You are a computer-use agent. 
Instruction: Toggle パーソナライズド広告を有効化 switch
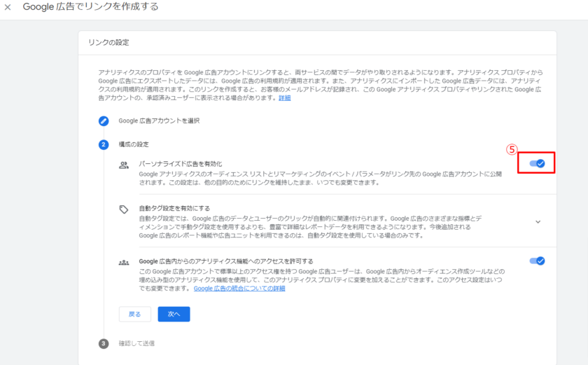click(x=537, y=163)
